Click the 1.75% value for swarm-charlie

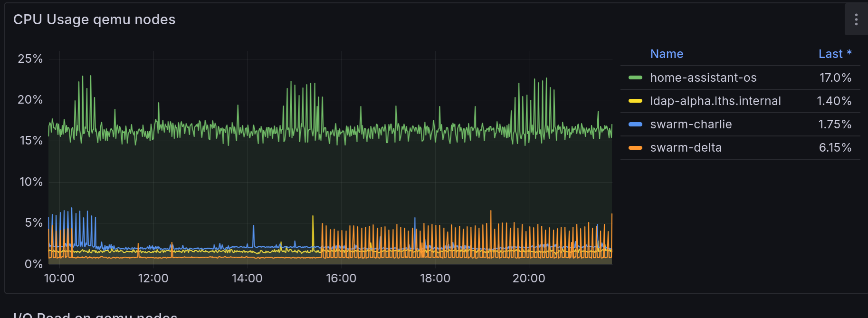[x=834, y=124]
